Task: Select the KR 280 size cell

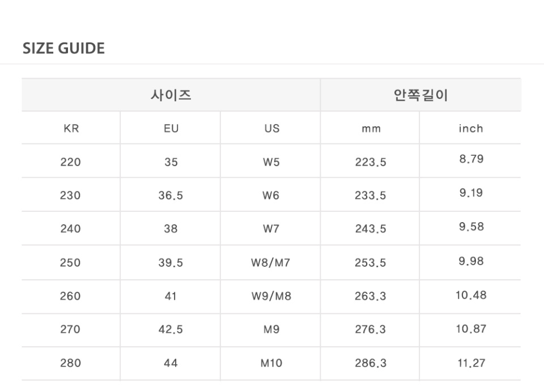Action: pyautogui.click(x=70, y=363)
